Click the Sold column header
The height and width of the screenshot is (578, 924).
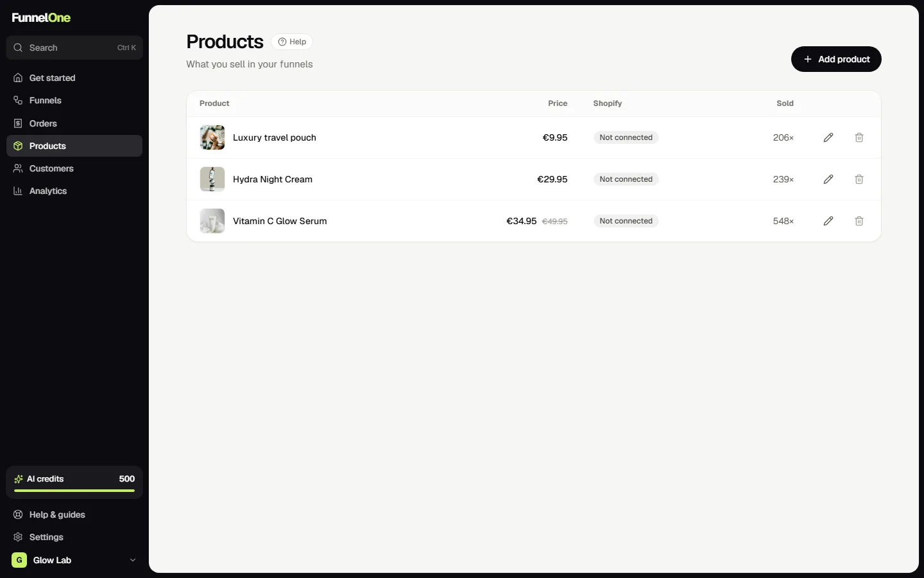pyautogui.click(x=785, y=103)
